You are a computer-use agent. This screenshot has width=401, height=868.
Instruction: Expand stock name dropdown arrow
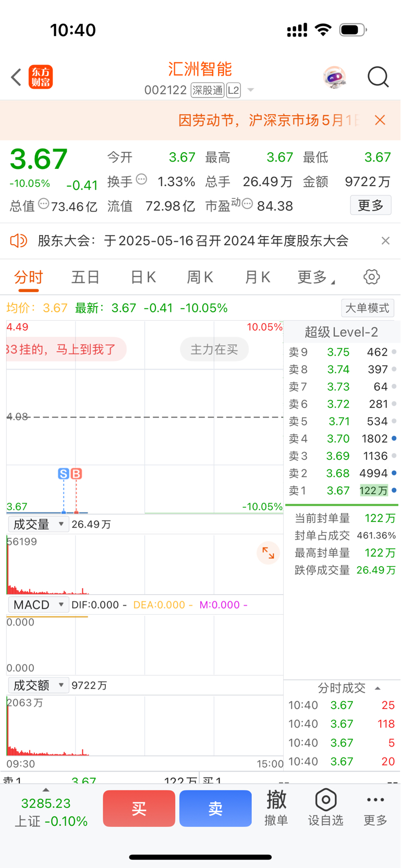click(x=251, y=90)
